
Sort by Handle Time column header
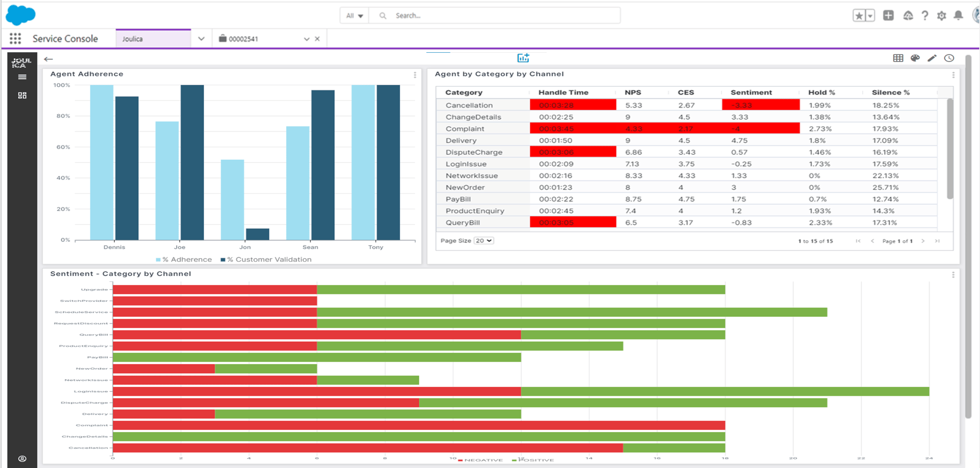click(563, 92)
